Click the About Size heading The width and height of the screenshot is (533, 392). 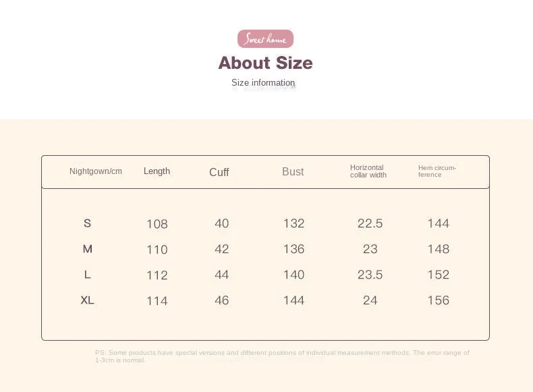pos(265,63)
